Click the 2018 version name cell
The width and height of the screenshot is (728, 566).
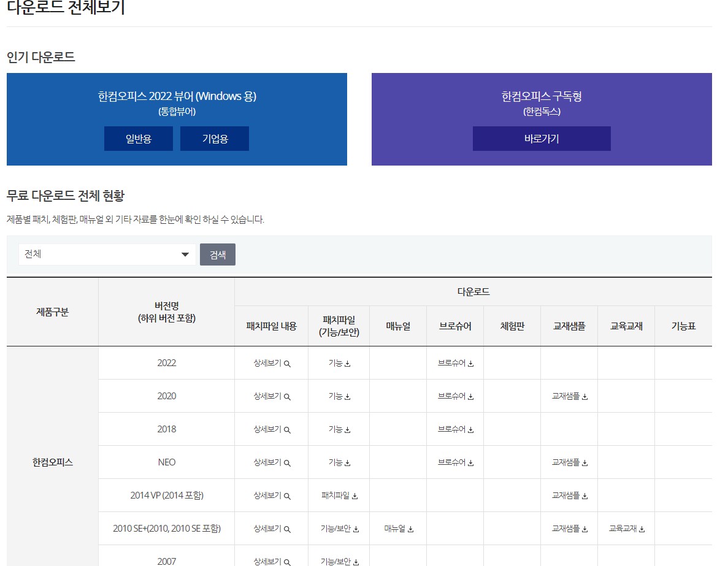(167, 429)
